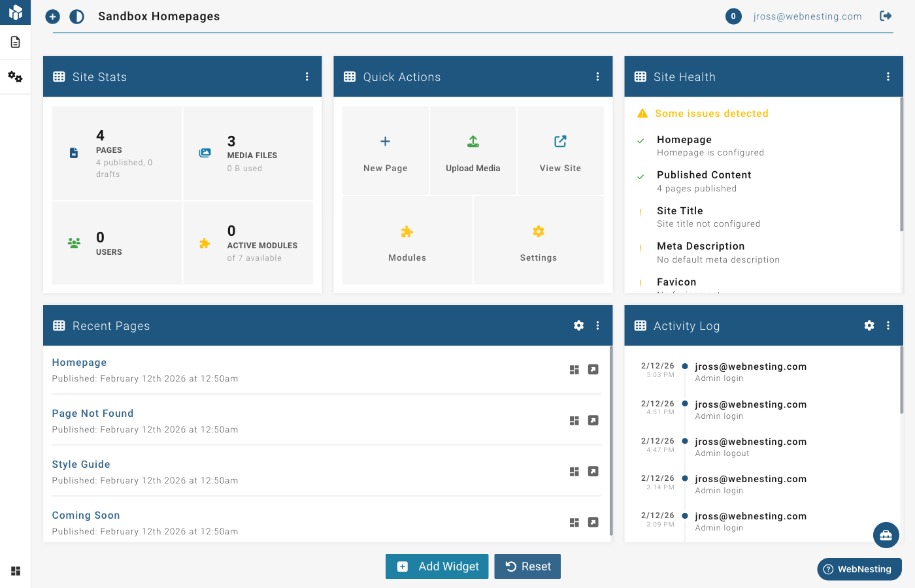Click the WebNesting cube logo top-left
915x588 pixels.
(x=15, y=12)
